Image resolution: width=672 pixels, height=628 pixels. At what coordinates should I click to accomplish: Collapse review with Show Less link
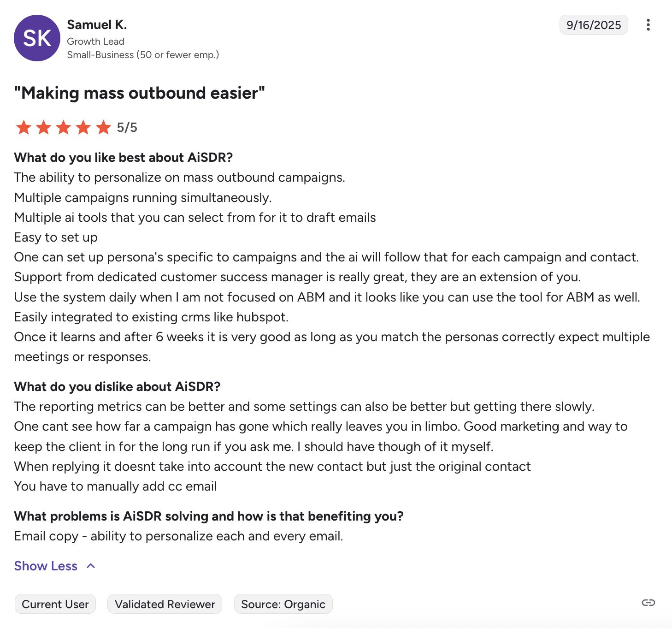pos(46,566)
